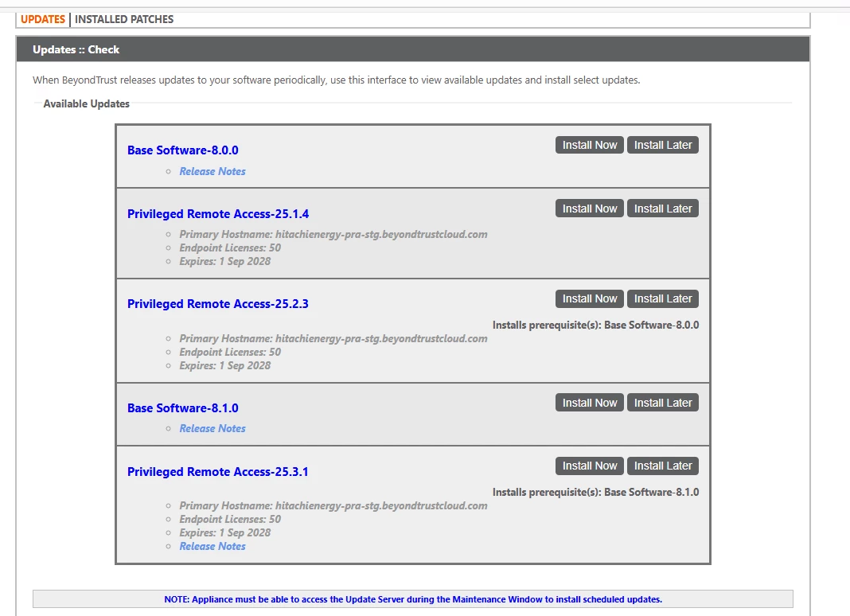Select the Privileged Remote Access-25.1.4 title

pos(218,213)
